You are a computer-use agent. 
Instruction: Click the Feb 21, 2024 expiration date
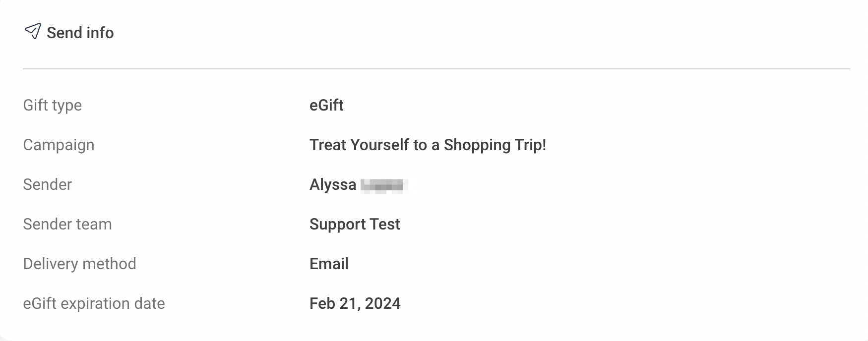pyautogui.click(x=355, y=303)
